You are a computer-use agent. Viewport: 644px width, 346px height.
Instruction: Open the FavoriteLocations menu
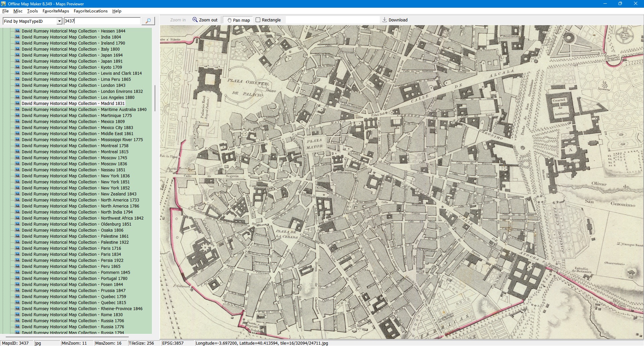click(91, 11)
